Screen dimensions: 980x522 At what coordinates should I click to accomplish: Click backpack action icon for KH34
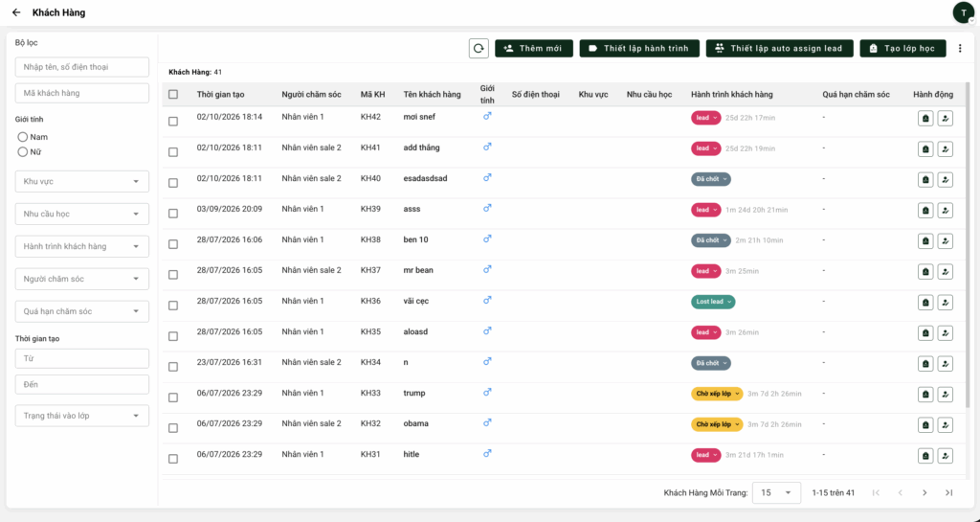[x=925, y=363]
